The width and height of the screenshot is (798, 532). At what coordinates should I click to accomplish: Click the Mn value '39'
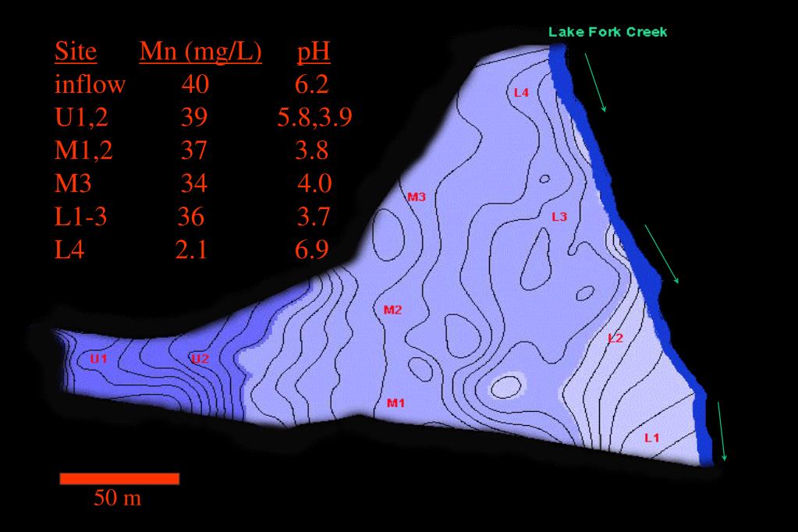(194, 117)
